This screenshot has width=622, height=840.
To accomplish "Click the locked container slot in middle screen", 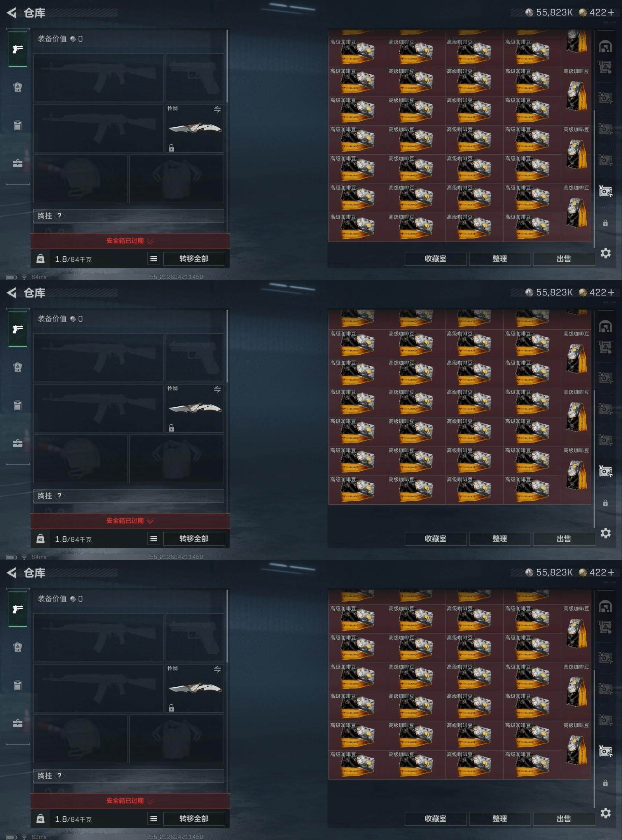I will [x=605, y=503].
